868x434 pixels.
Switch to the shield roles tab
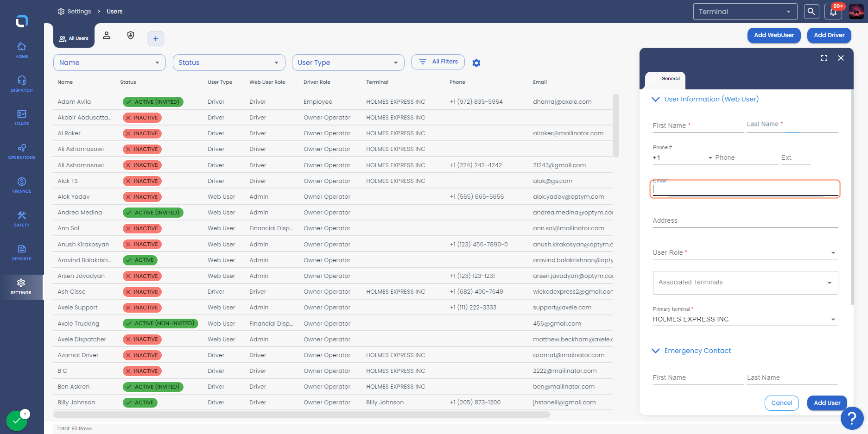(x=131, y=36)
